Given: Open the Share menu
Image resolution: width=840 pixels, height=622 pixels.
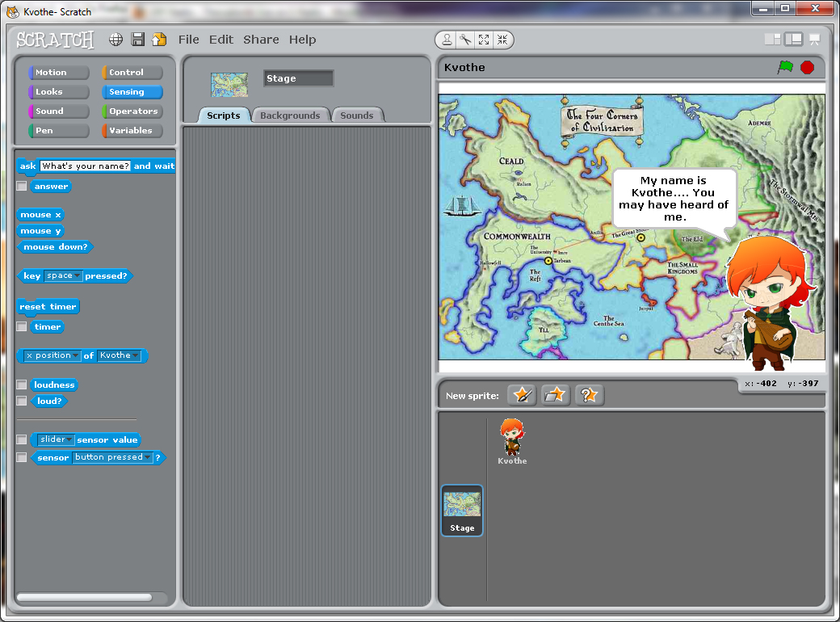Looking at the screenshot, I should click(x=261, y=40).
